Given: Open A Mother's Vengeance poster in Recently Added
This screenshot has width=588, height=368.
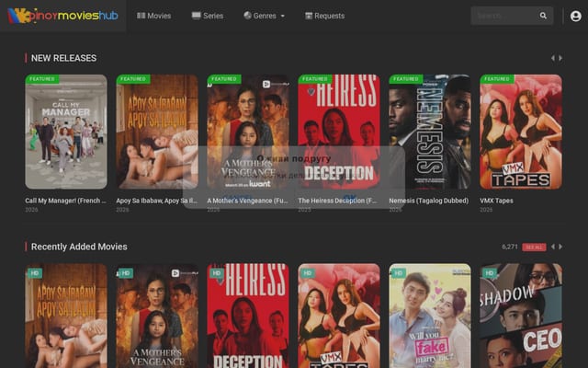Looking at the screenshot, I should [x=157, y=316].
